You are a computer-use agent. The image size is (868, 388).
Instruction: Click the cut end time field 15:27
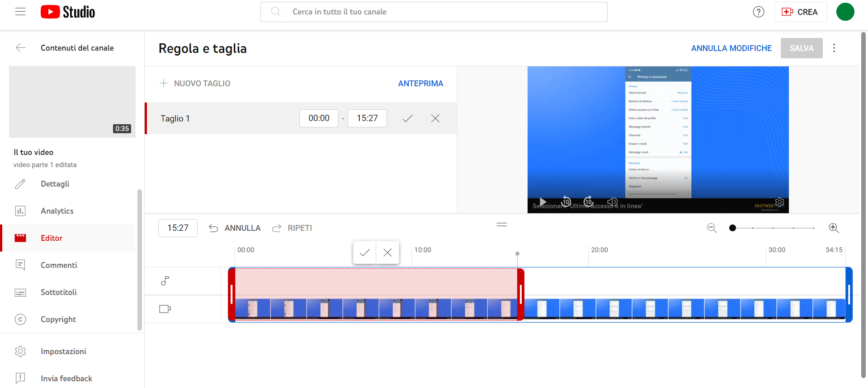(367, 118)
